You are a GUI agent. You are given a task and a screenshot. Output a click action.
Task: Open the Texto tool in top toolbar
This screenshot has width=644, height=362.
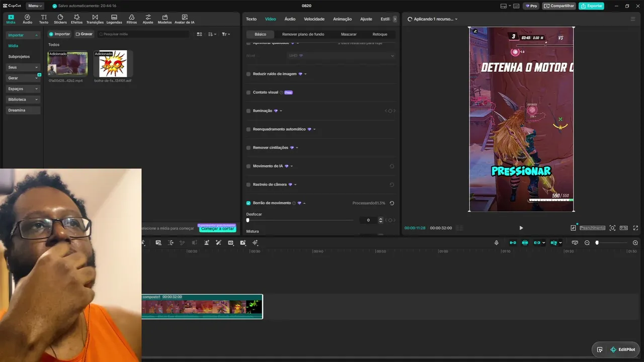pos(44,19)
